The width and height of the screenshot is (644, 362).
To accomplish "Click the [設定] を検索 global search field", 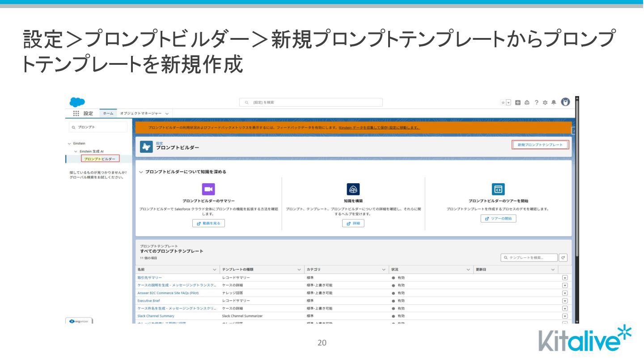I will pos(311,102).
